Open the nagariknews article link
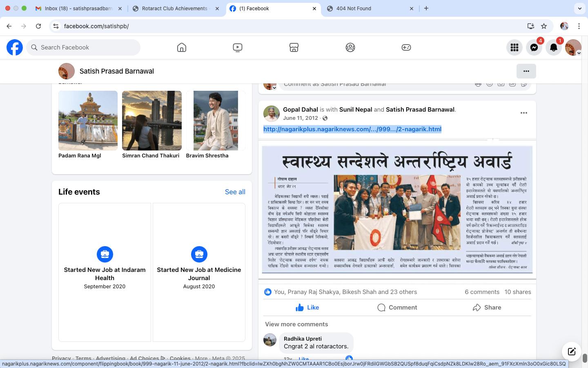 pyautogui.click(x=352, y=129)
